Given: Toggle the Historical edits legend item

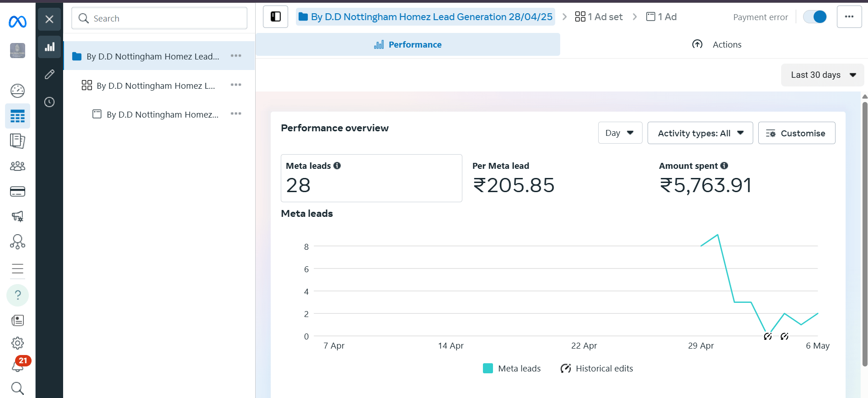Looking at the screenshot, I should (x=596, y=368).
